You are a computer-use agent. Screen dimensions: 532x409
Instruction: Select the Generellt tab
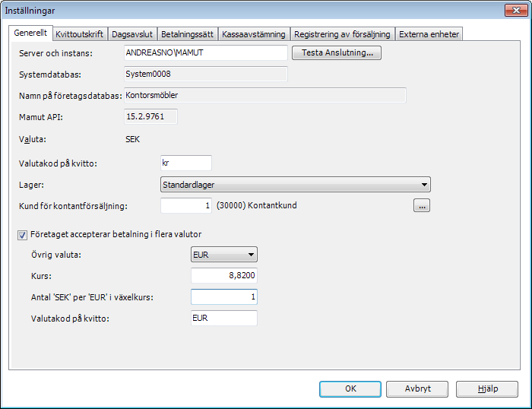click(30, 33)
